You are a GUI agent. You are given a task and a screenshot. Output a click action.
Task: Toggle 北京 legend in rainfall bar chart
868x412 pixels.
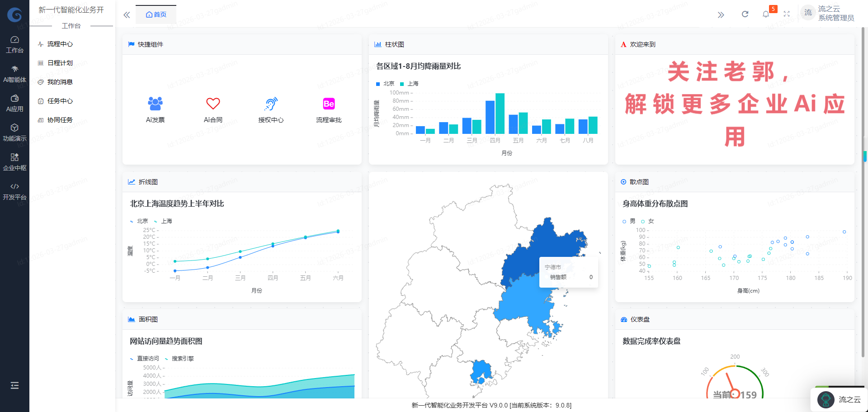[x=385, y=84]
